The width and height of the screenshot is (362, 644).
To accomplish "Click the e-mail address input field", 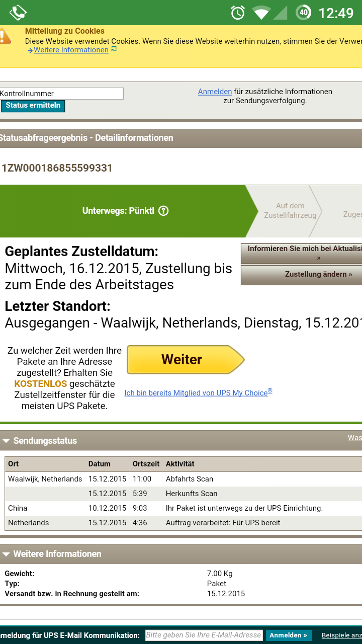I will pyautogui.click(x=204, y=635).
